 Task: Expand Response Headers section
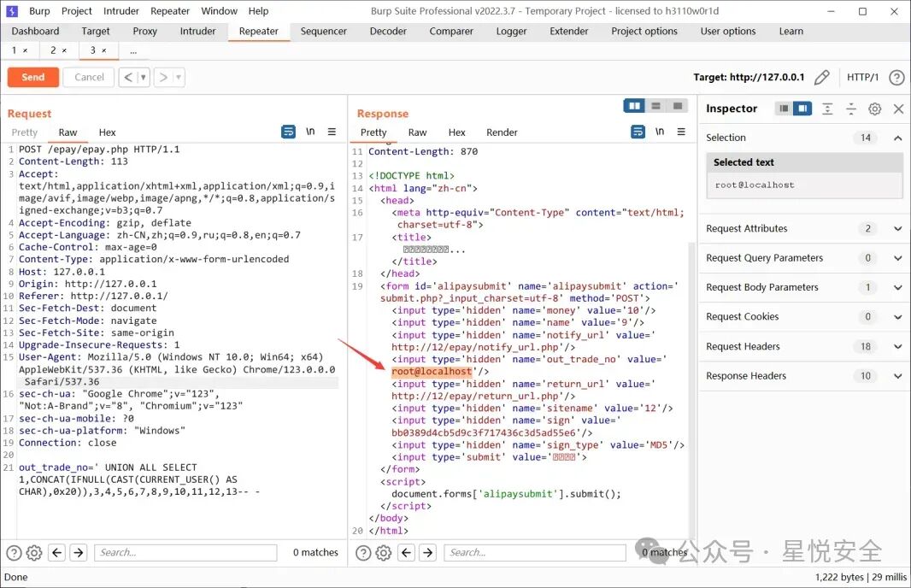coord(897,376)
